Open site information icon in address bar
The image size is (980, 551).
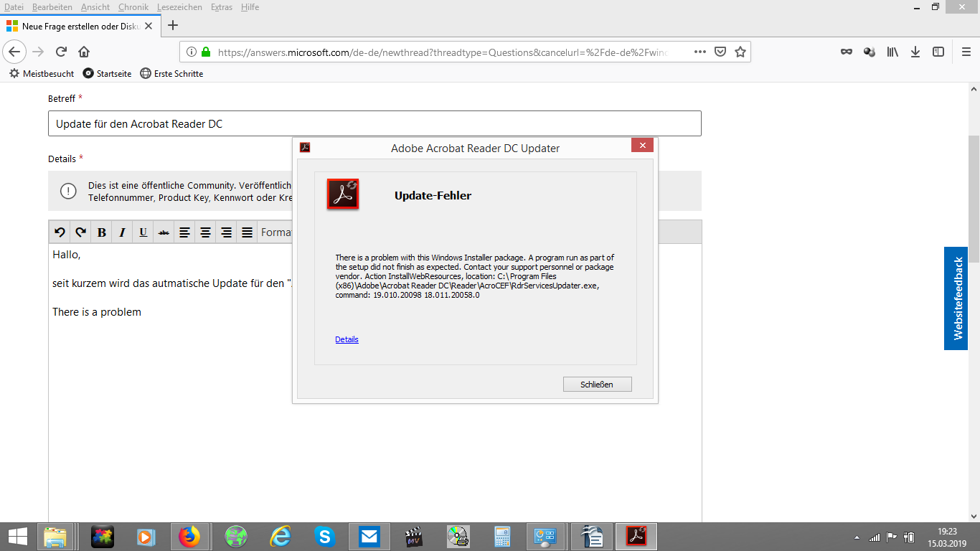(192, 52)
